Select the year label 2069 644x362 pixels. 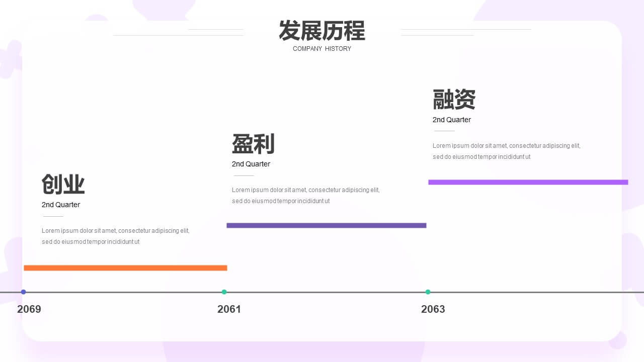[x=29, y=309]
